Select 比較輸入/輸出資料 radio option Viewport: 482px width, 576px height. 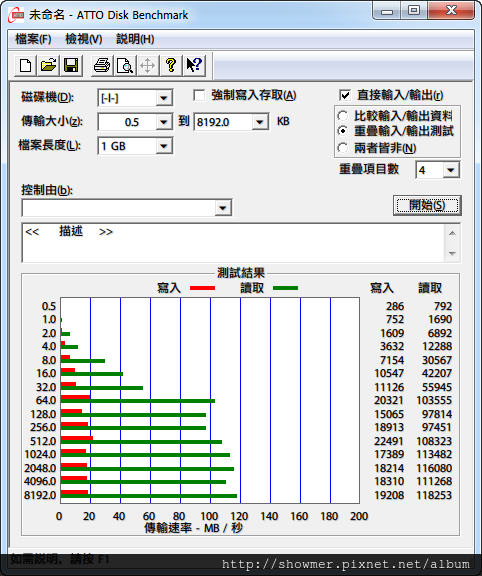coord(343,116)
